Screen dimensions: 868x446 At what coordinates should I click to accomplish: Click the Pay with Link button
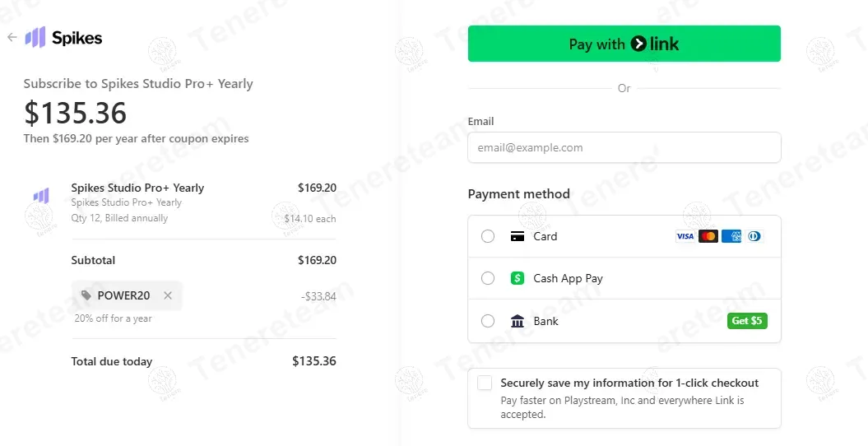click(624, 44)
